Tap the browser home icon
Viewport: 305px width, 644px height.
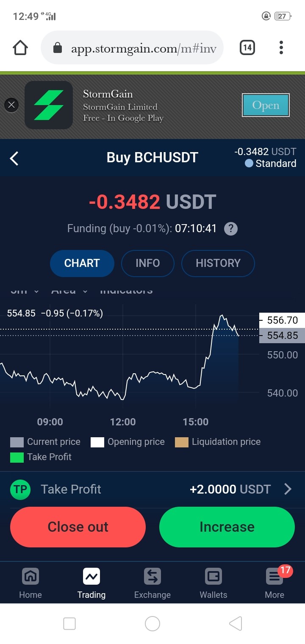pyautogui.click(x=20, y=47)
